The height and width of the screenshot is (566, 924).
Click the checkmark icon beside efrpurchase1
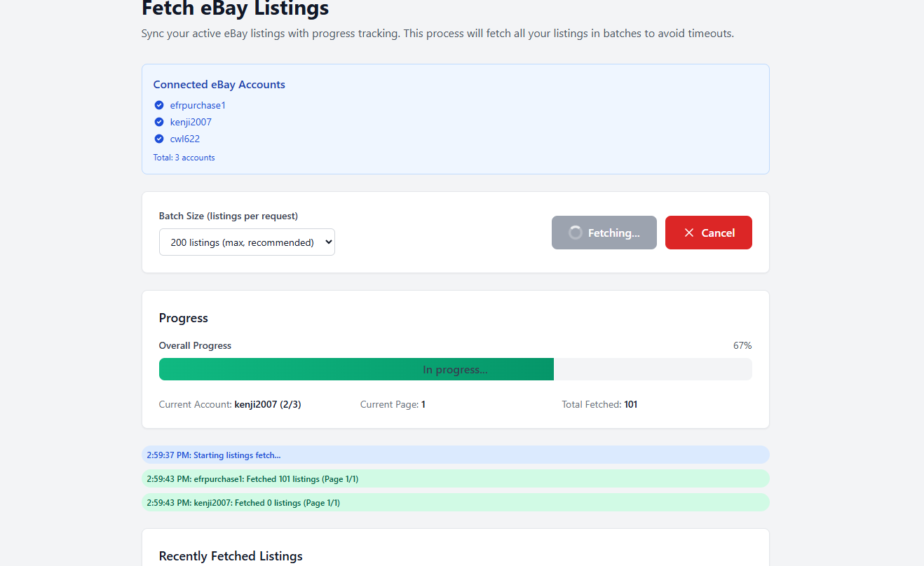[158, 105]
